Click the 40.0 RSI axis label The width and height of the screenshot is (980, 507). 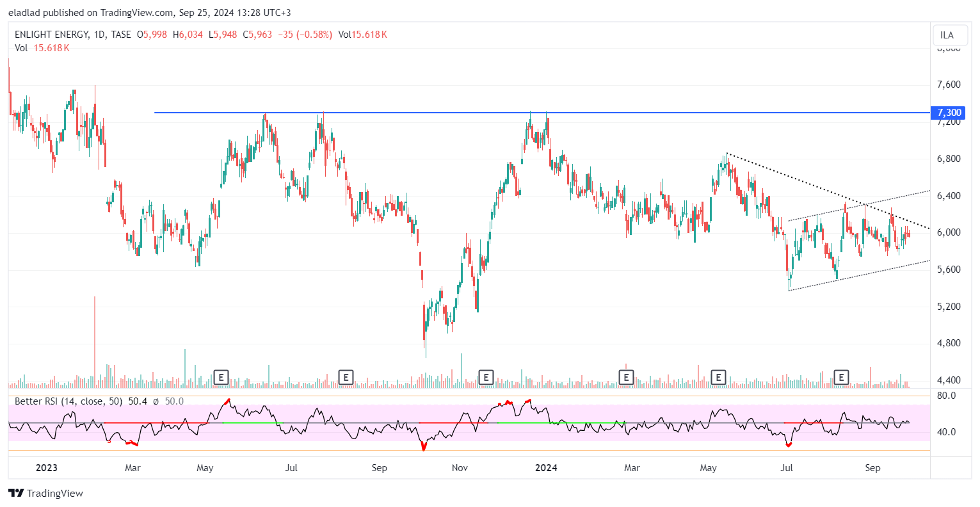pyautogui.click(x=946, y=432)
